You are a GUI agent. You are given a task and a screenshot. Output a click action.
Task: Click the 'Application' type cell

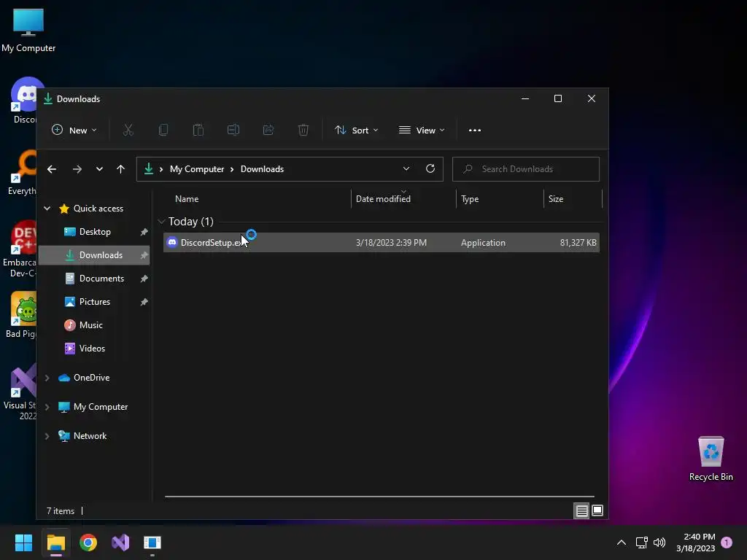483,242
